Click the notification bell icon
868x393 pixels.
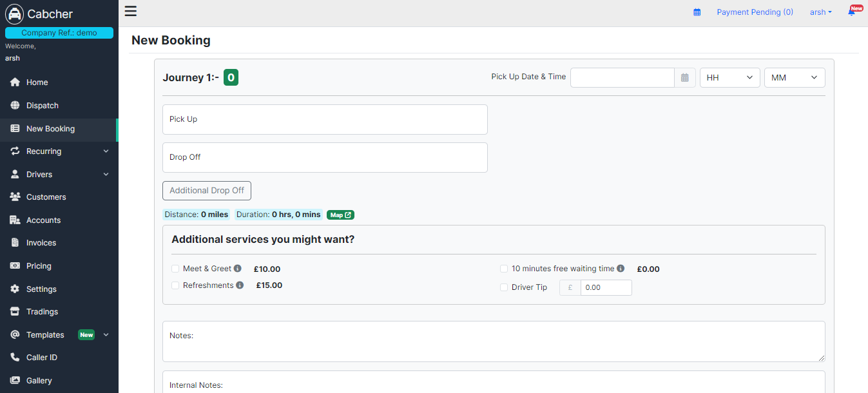coord(851,12)
